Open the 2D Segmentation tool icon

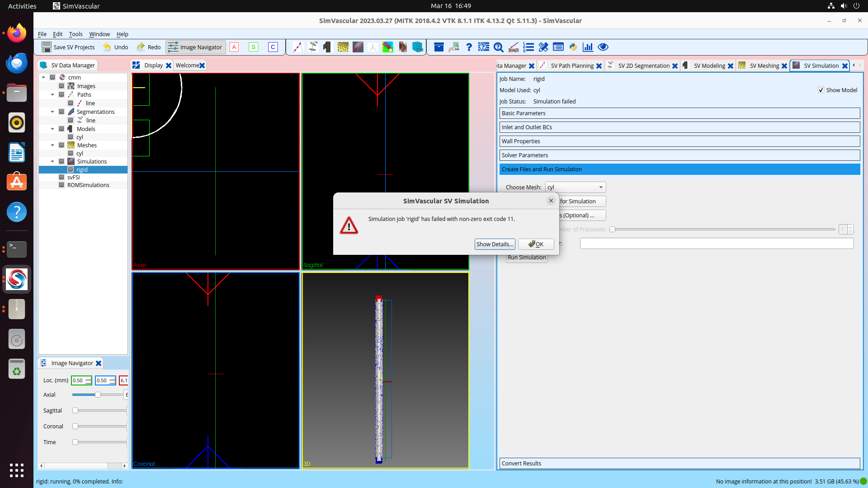pyautogui.click(x=313, y=47)
